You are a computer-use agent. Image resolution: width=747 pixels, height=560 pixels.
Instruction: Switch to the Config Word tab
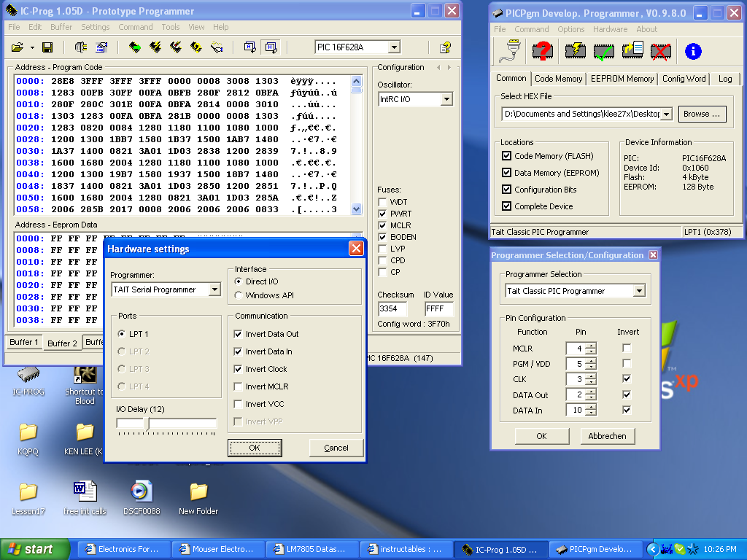tap(684, 79)
